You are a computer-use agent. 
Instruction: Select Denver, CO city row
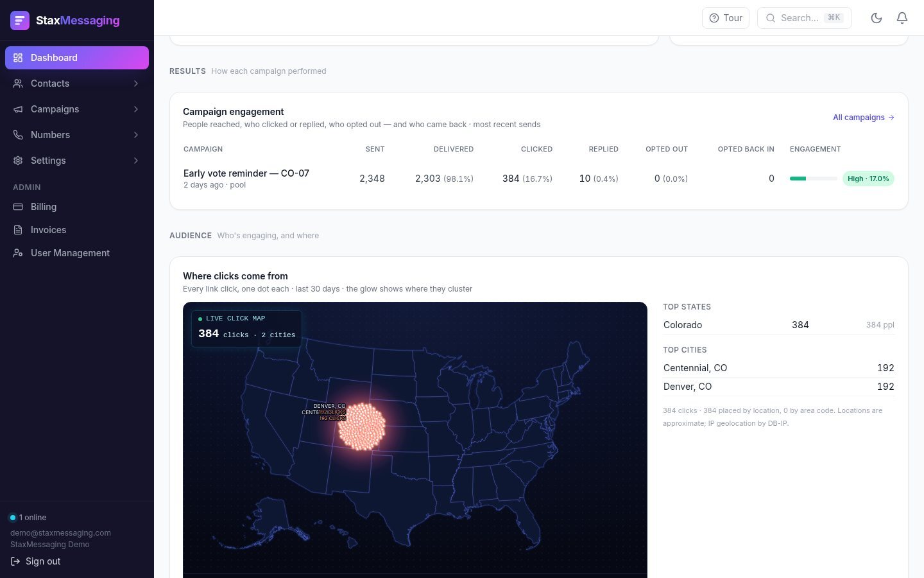click(779, 387)
